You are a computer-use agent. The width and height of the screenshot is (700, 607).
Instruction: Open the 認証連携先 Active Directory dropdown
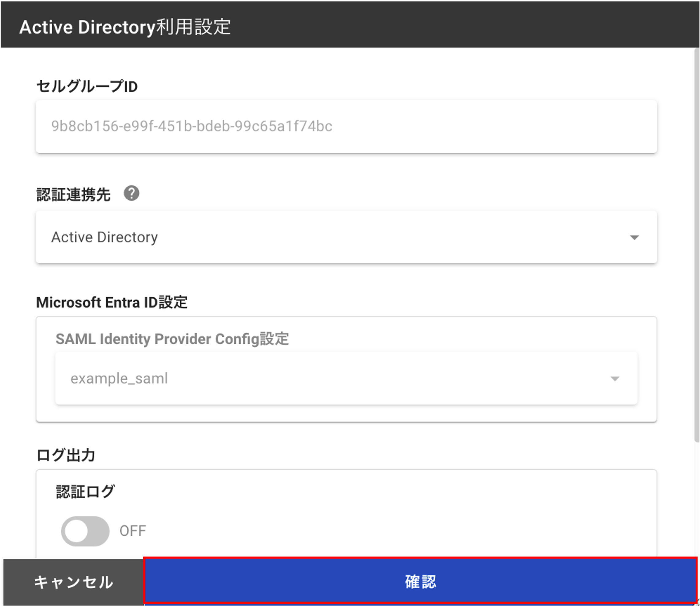(346, 237)
